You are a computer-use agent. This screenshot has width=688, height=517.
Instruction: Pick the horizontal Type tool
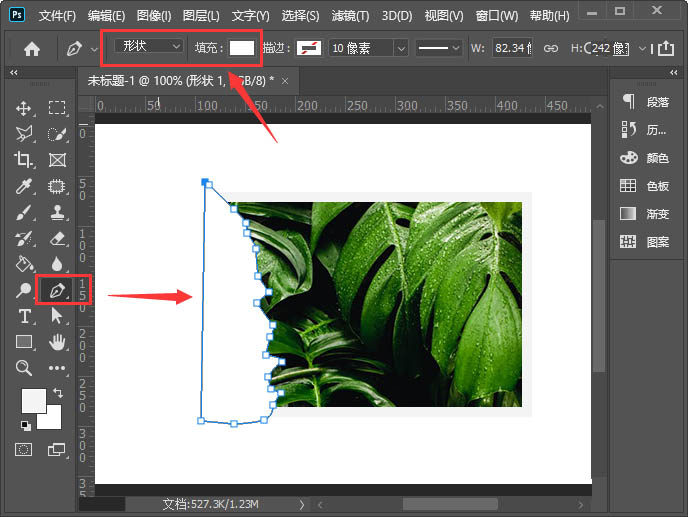tap(25, 316)
